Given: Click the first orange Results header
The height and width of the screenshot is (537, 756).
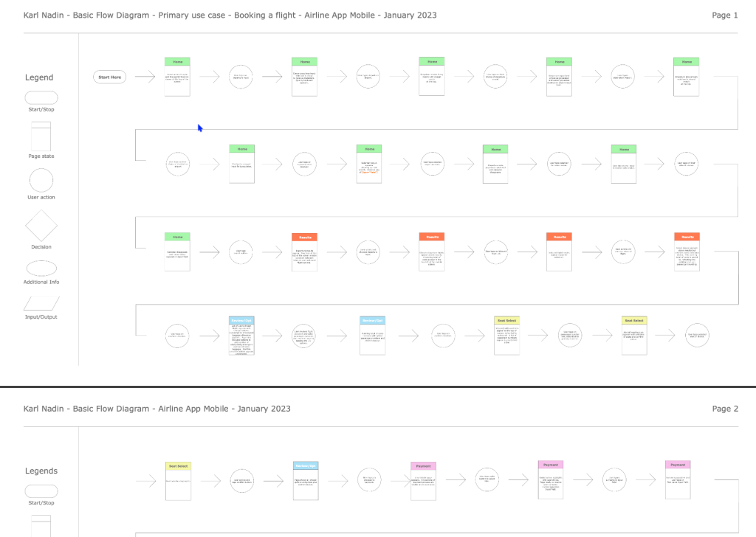Looking at the screenshot, I should click(x=304, y=238).
